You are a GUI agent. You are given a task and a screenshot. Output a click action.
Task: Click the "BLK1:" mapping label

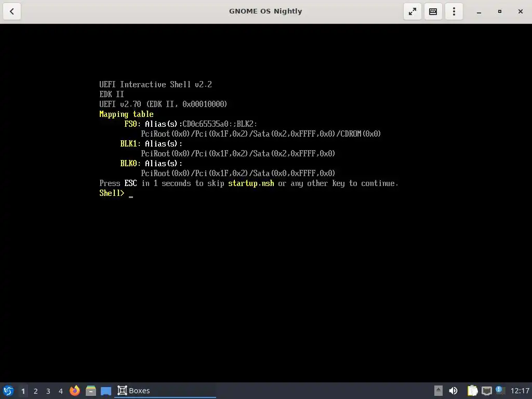[130, 144]
